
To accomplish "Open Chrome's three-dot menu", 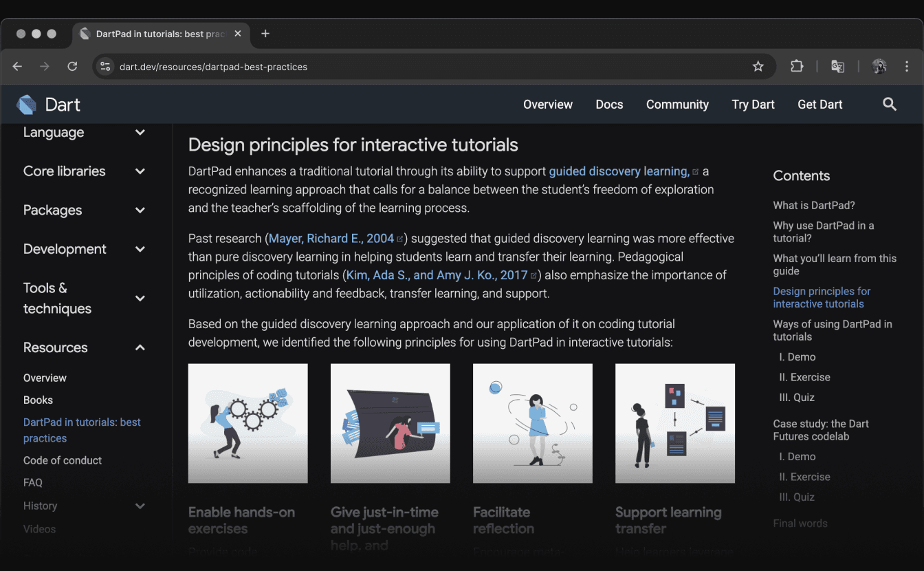I will click(x=907, y=66).
